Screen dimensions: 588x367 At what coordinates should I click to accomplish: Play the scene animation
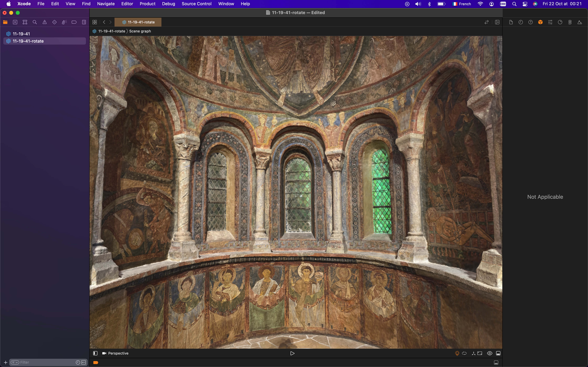[x=292, y=353]
